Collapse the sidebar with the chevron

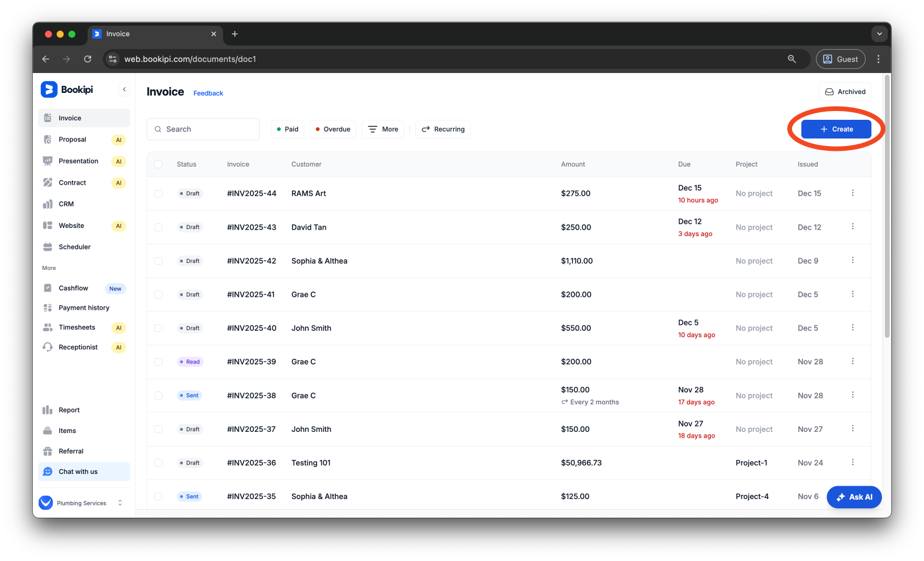[x=124, y=89]
